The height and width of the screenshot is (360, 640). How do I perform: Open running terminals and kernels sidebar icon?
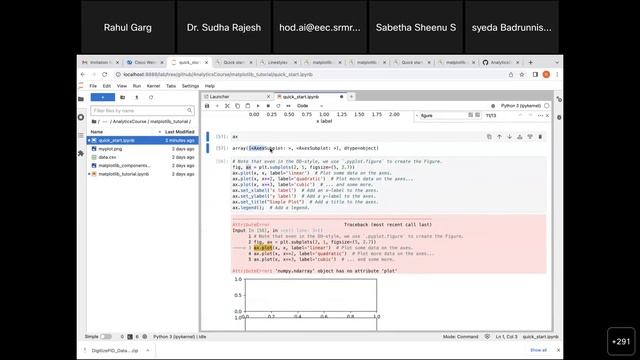(81, 117)
